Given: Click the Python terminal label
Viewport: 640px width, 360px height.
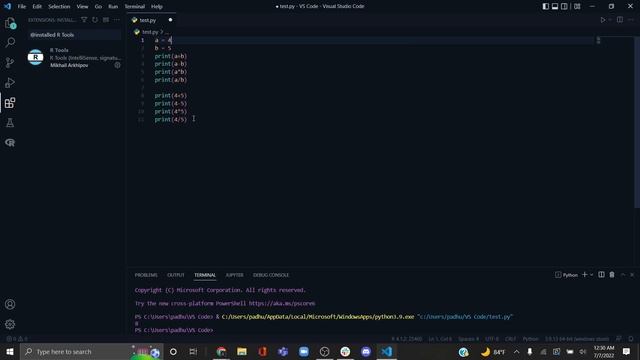Looking at the screenshot, I should pos(567,275).
